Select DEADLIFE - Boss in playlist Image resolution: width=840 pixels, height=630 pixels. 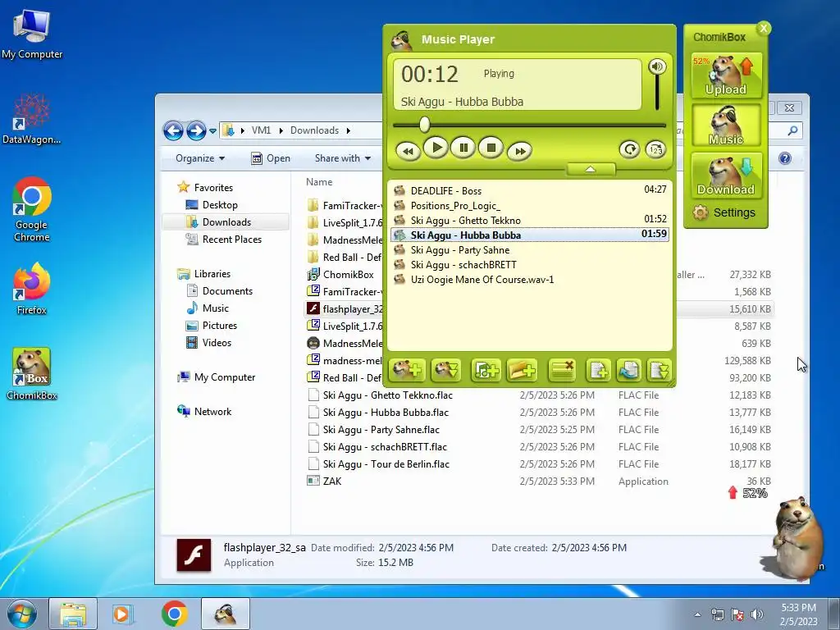pyautogui.click(x=530, y=190)
